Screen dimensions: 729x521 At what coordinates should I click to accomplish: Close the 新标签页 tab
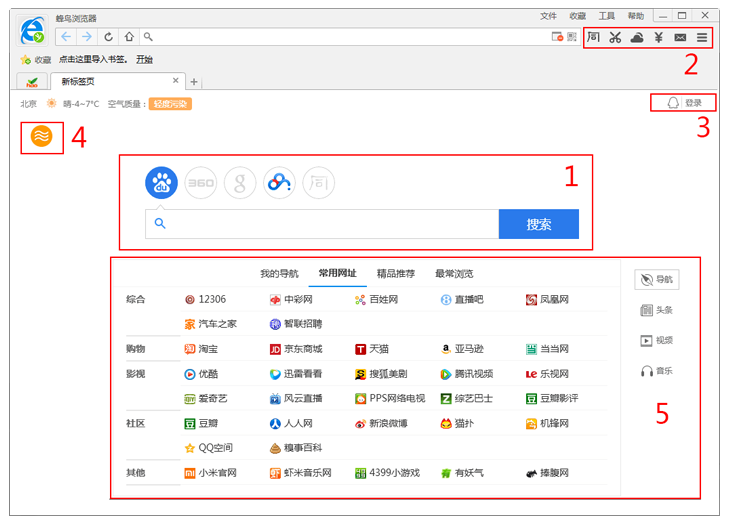tap(175, 80)
